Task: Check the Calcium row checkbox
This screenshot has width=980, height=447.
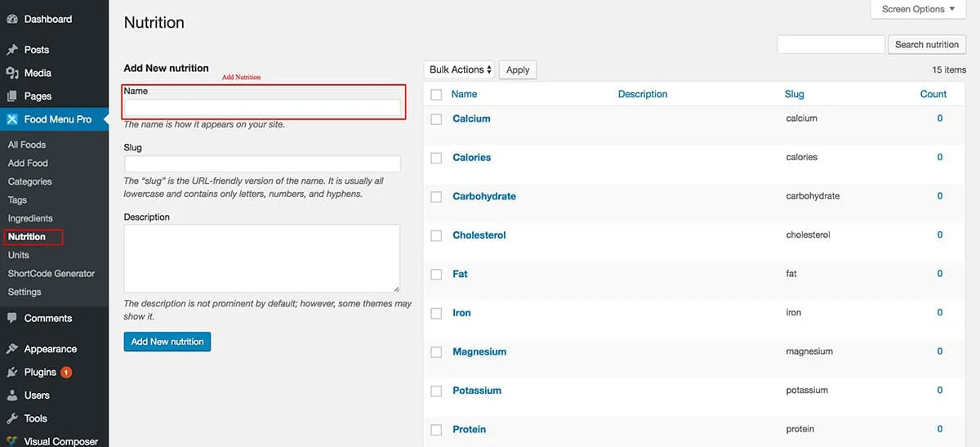Action: 436,119
